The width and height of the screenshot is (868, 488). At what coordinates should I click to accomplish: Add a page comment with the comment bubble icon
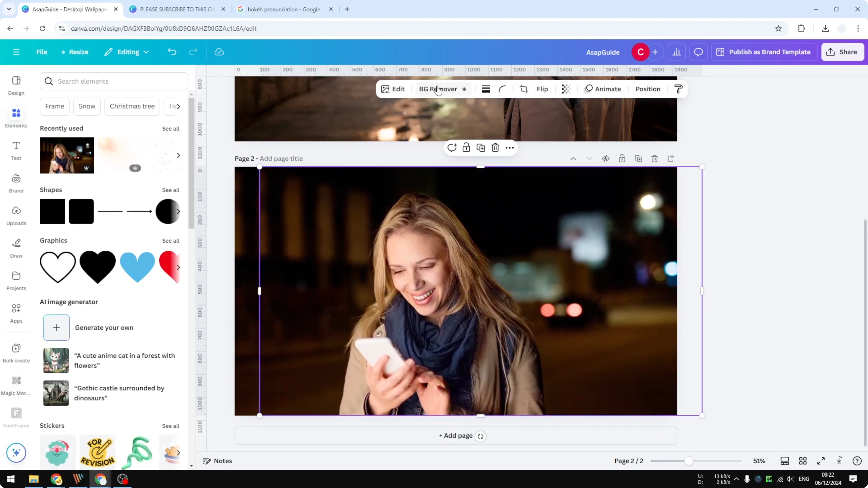click(452, 148)
